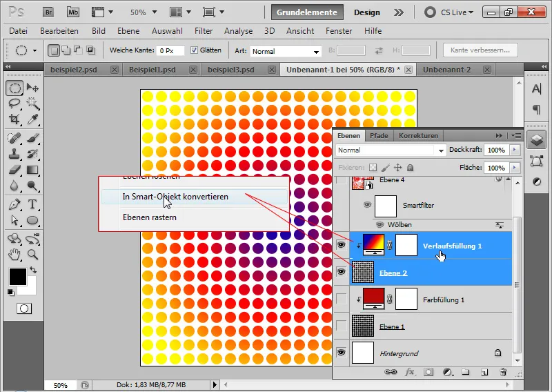This screenshot has width=552, height=392.
Task: Select the Path Selection tool
Action: [14, 220]
